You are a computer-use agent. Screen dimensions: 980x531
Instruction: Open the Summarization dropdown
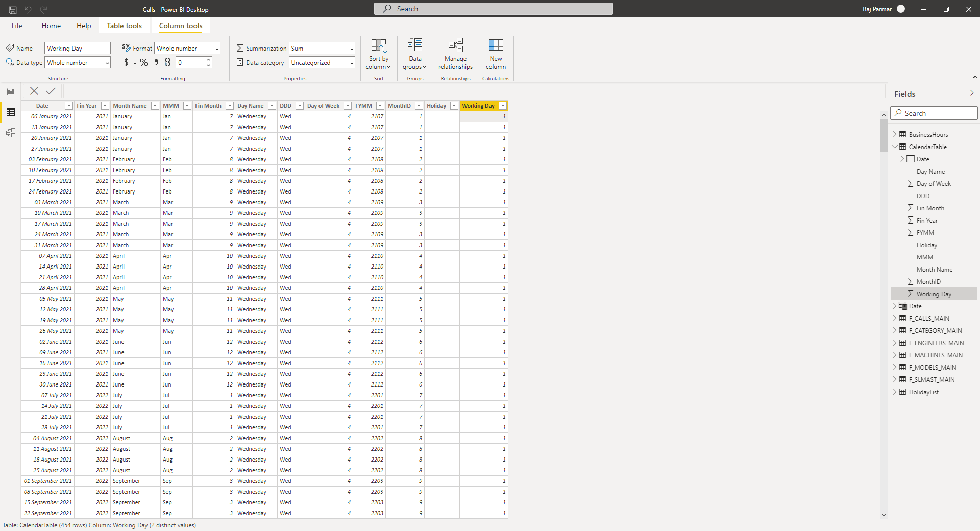(322, 48)
